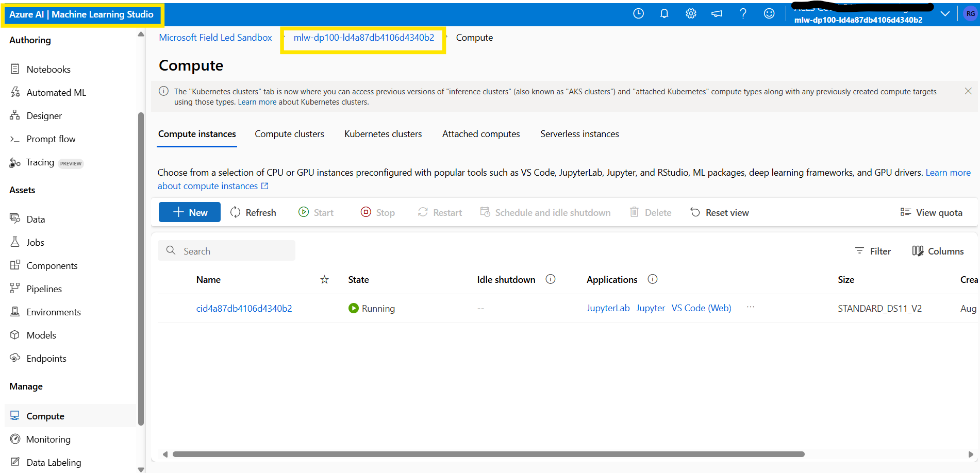This screenshot has width=980, height=473.
Task: Open Endpoints under Assets
Action: click(38, 358)
